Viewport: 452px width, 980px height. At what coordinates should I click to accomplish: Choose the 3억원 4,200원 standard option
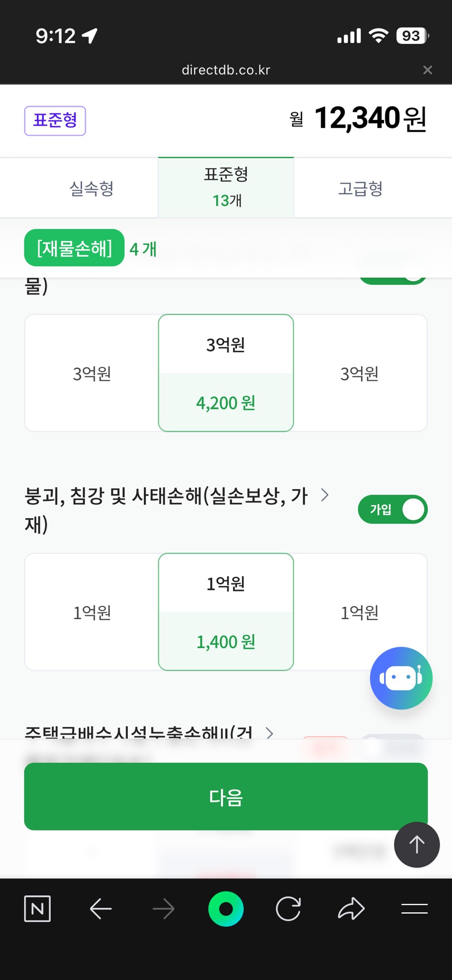pos(226,373)
